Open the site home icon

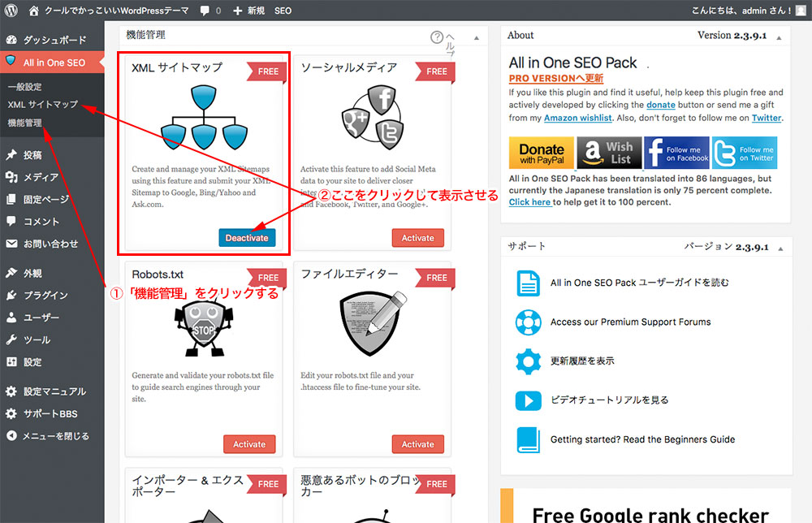click(x=33, y=11)
